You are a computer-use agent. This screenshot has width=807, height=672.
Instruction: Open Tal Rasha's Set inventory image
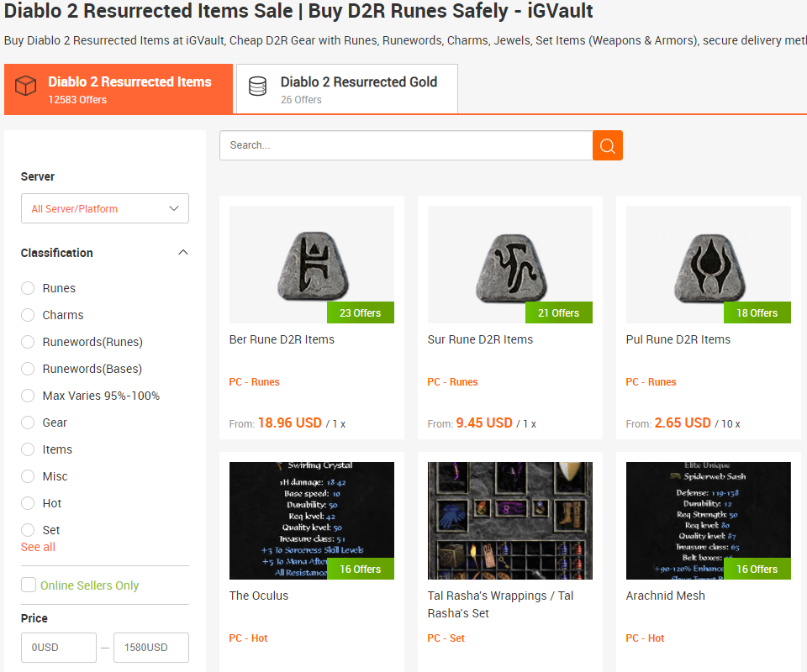coord(510,520)
